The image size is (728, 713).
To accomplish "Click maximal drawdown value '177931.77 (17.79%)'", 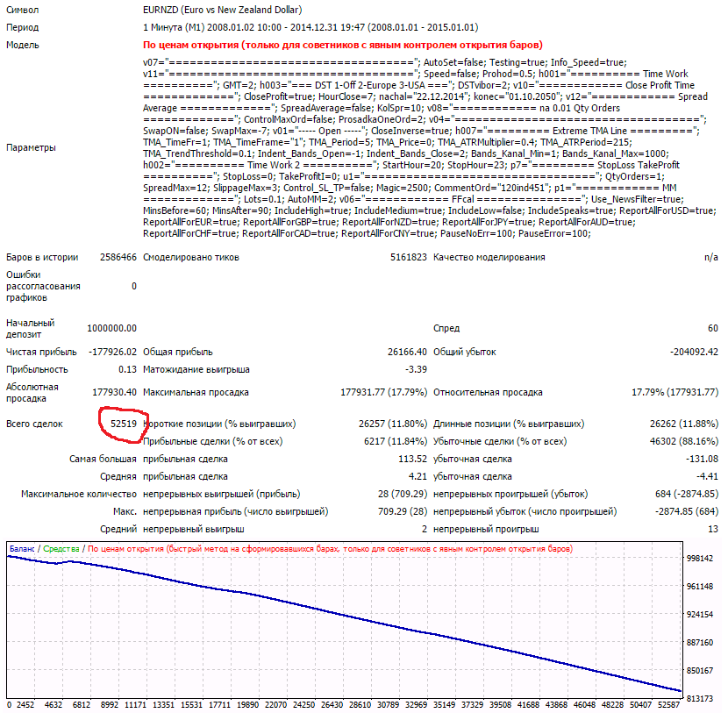I will pos(383,392).
